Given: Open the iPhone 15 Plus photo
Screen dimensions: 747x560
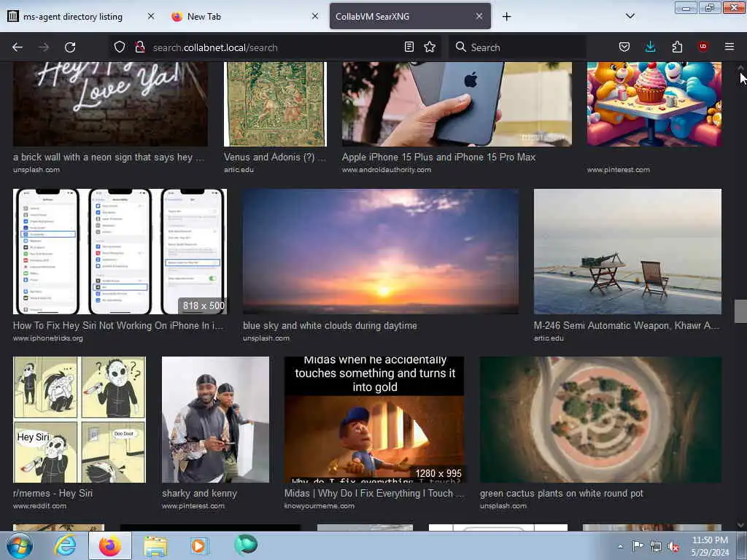Looking at the screenshot, I should [x=457, y=104].
